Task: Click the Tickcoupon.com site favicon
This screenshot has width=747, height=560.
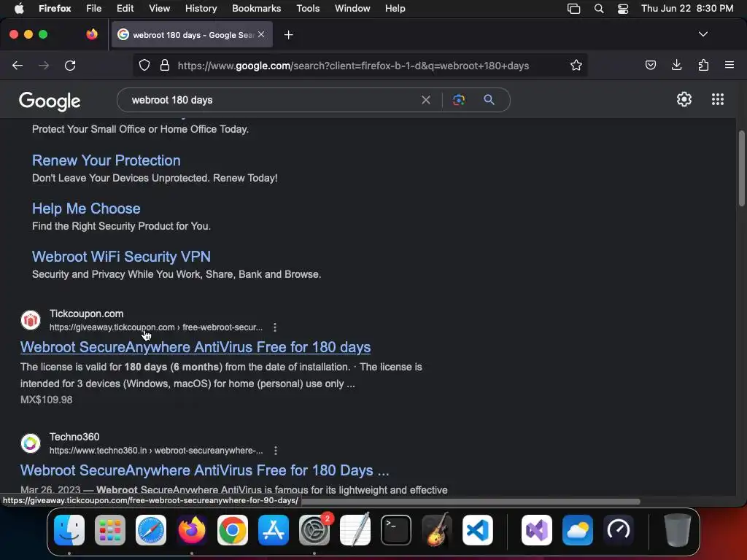Action: (x=31, y=320)
